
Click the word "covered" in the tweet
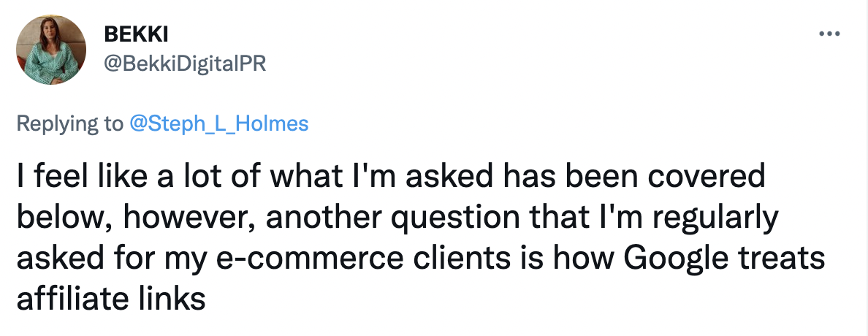704,180
